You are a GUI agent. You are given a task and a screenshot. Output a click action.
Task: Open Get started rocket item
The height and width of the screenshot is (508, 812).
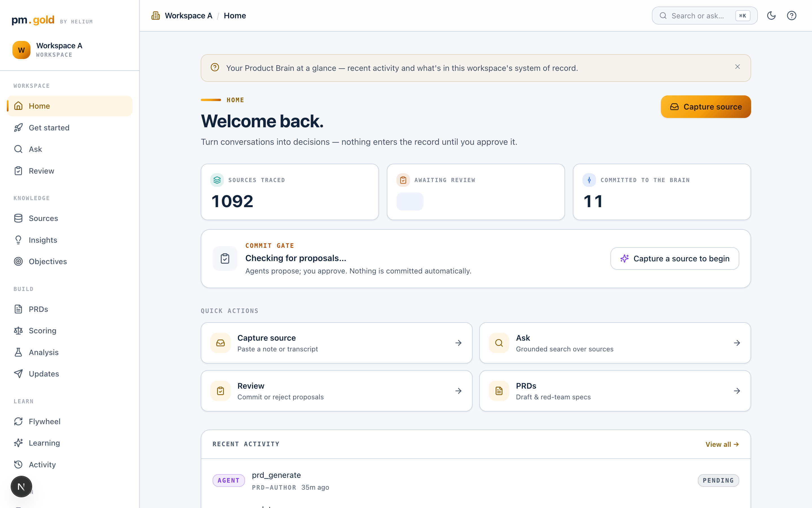[70, 128]
